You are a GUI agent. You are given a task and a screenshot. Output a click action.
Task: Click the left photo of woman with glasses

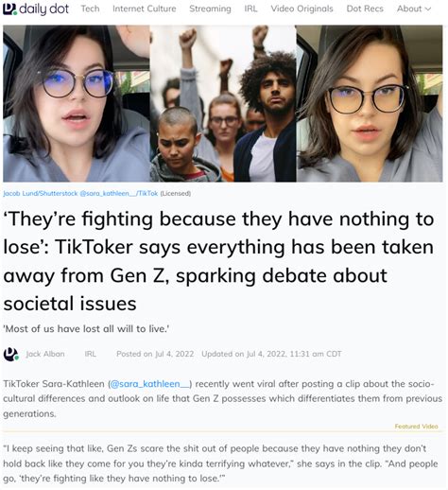tap(77, 103)
